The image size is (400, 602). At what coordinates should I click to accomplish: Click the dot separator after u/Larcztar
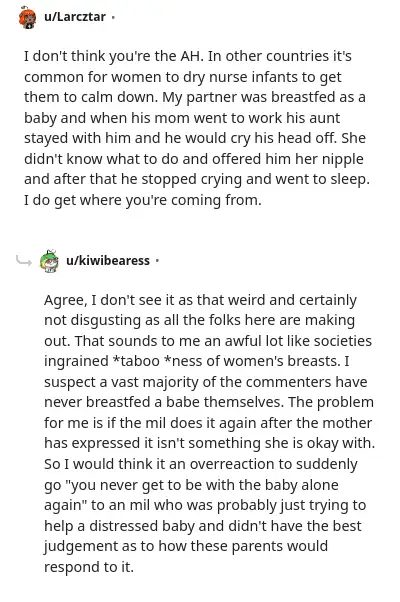click(113, 17)
